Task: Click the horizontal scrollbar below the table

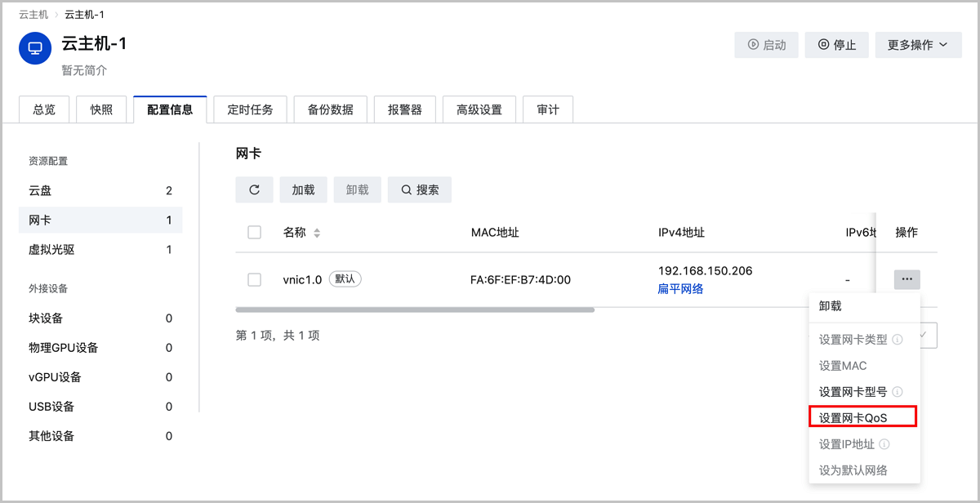Action: (x=415, y=309)
